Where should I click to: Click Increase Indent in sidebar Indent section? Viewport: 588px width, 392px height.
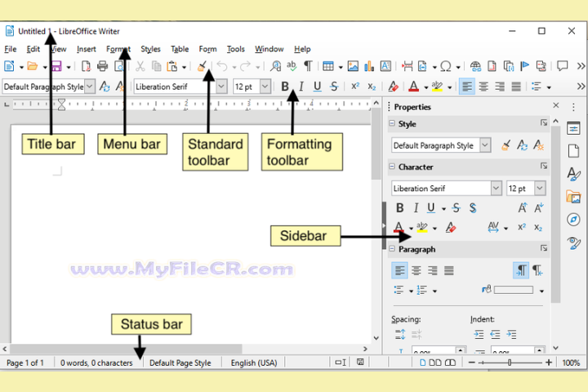(x=479, y=334)
